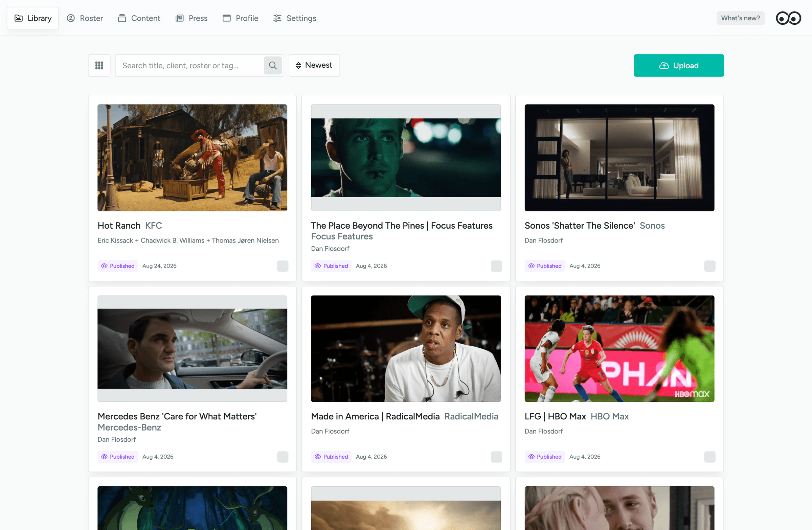
Task: Switch to the Content tab
Action: click(139, 18)
